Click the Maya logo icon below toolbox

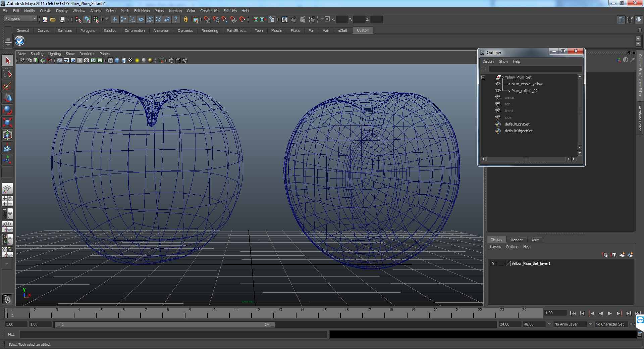(7, 299)
